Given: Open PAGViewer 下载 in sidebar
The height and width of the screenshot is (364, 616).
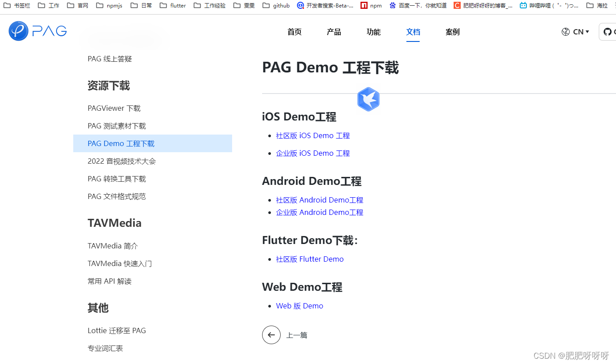Looking at the screenshot, I should point(114,108).
